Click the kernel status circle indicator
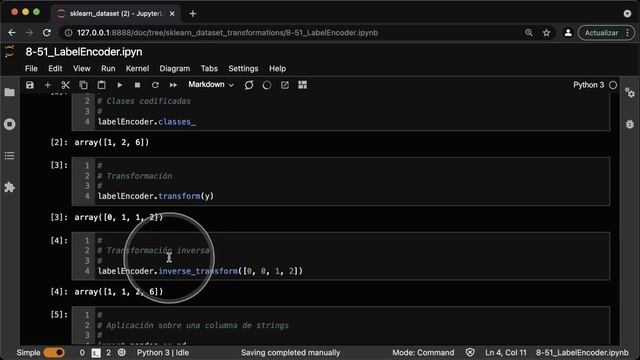This screenshot has width=640, height=360. click(613, 85)
